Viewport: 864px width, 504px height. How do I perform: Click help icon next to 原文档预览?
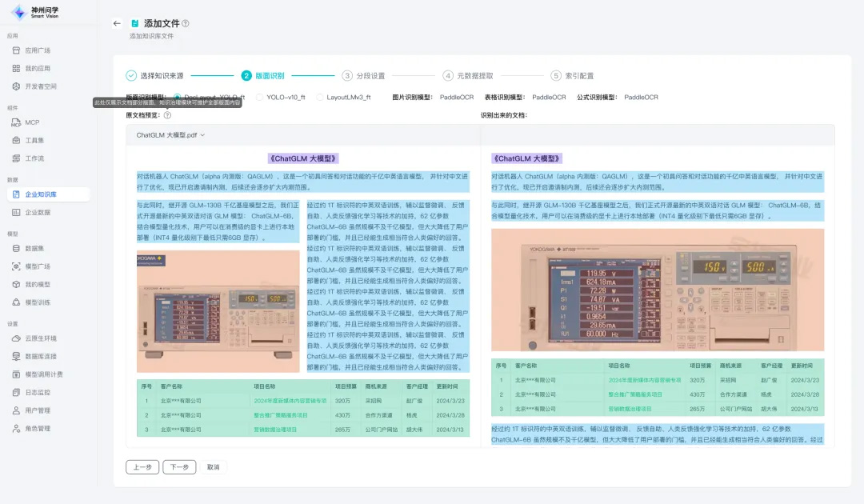(x=167, y=115)
